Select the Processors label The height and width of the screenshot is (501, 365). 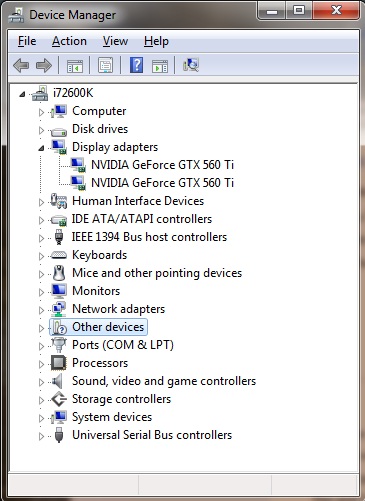point(100,363)
